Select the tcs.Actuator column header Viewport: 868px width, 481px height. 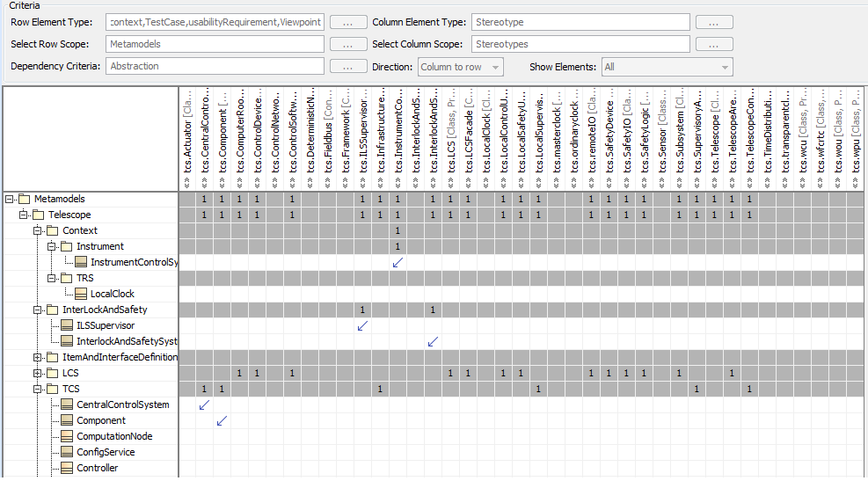pos(187,139)
